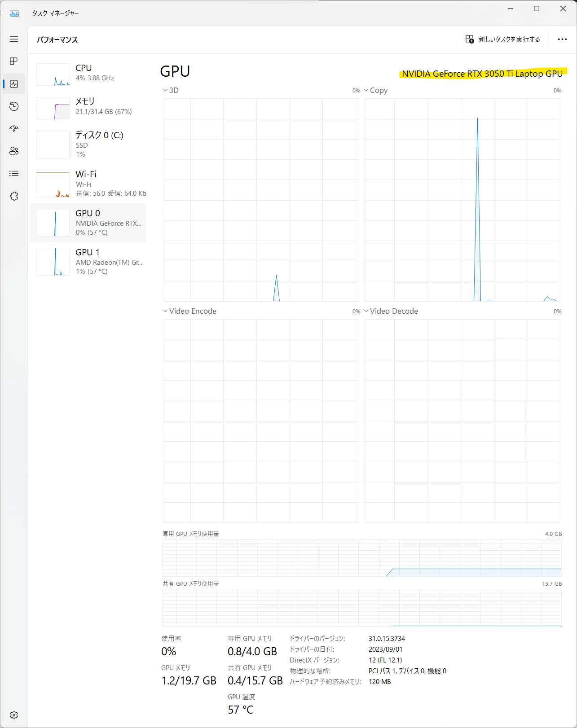577x728 pixels.
Task: Open the Video Encode graph dropdown
Action: [189, 311]
